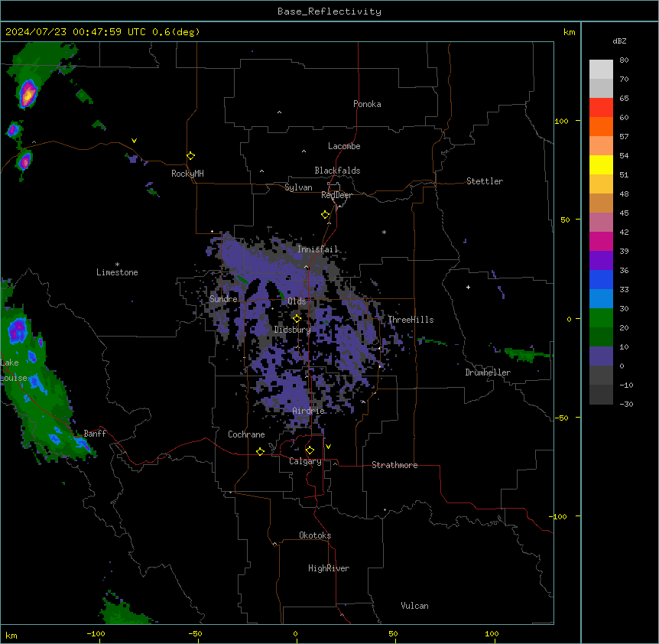Click the -100 tick label on bottom axis
This screenshot has width=659, height=644.
click(96, 633)
